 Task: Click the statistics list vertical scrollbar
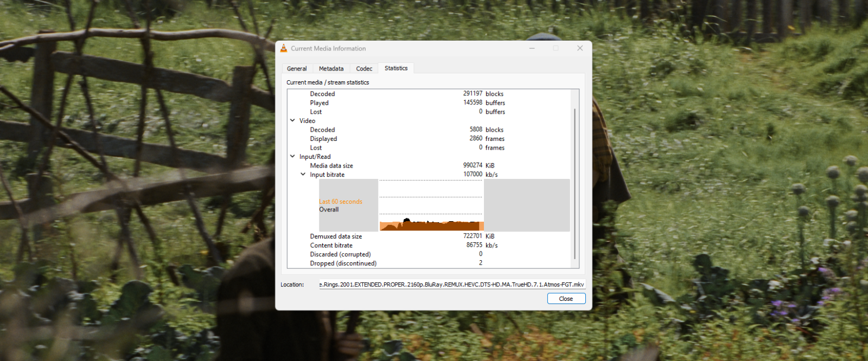pos(575,184)
